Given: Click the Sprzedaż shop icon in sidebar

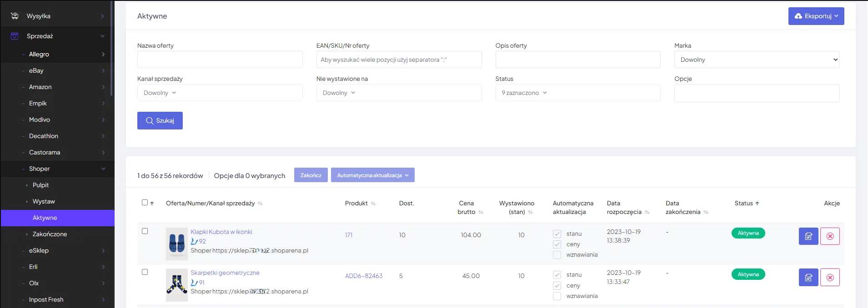Looking at the screenshot, I should [15, 36].
